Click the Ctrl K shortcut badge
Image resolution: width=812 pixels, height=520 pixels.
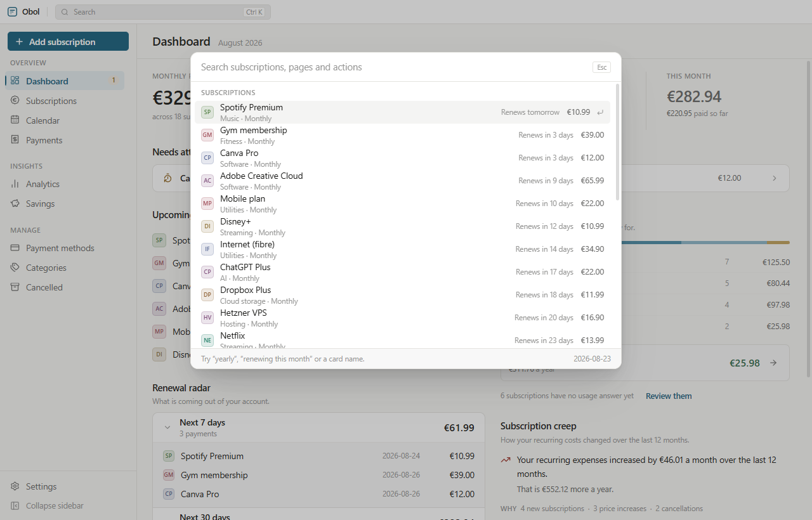(254, 12)
